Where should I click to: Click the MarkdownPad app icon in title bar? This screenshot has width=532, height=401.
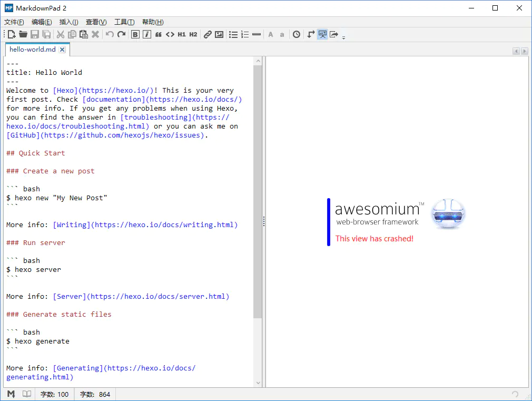(9, 8)
